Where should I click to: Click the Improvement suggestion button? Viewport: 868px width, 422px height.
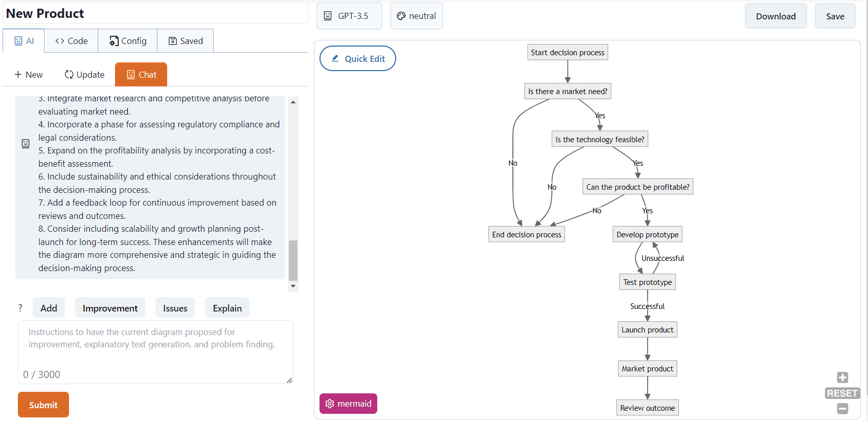coord(109,307)
